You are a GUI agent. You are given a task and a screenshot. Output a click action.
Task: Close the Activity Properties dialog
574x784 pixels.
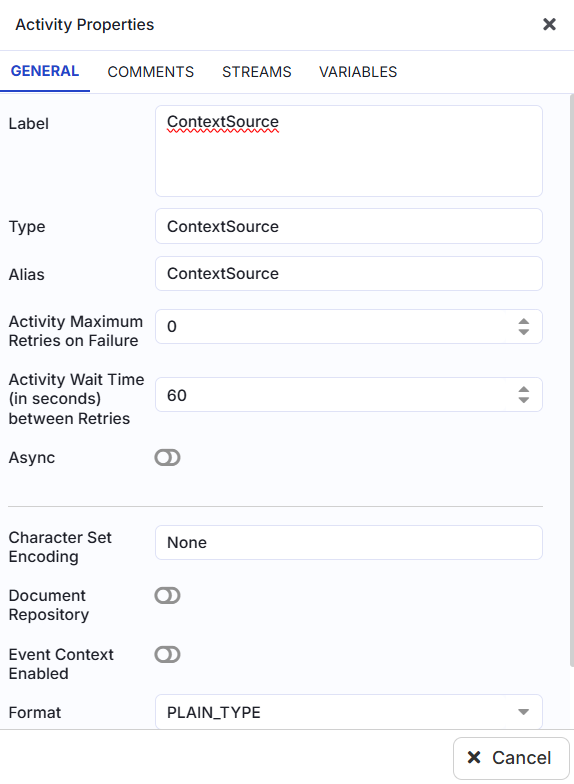pyautogui.click(x=549, y=24)
